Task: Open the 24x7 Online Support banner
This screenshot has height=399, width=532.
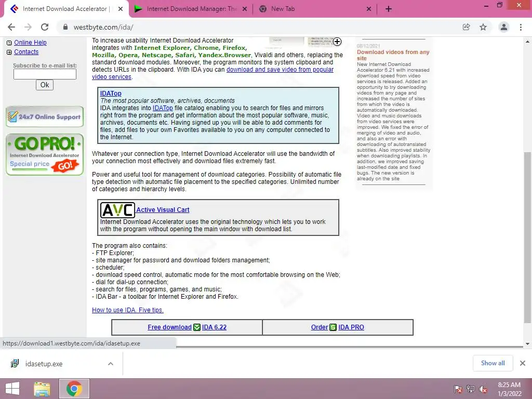Action: [45, 117]
